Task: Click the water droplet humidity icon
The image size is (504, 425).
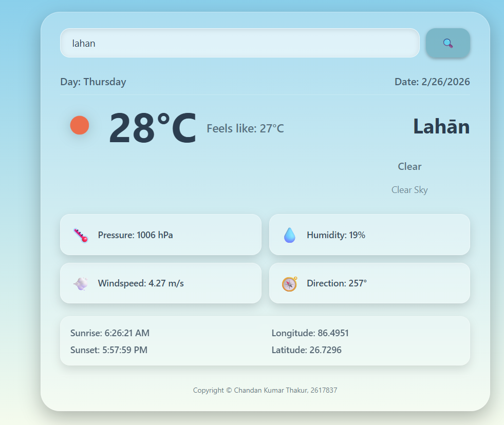Action: point(290,235)
